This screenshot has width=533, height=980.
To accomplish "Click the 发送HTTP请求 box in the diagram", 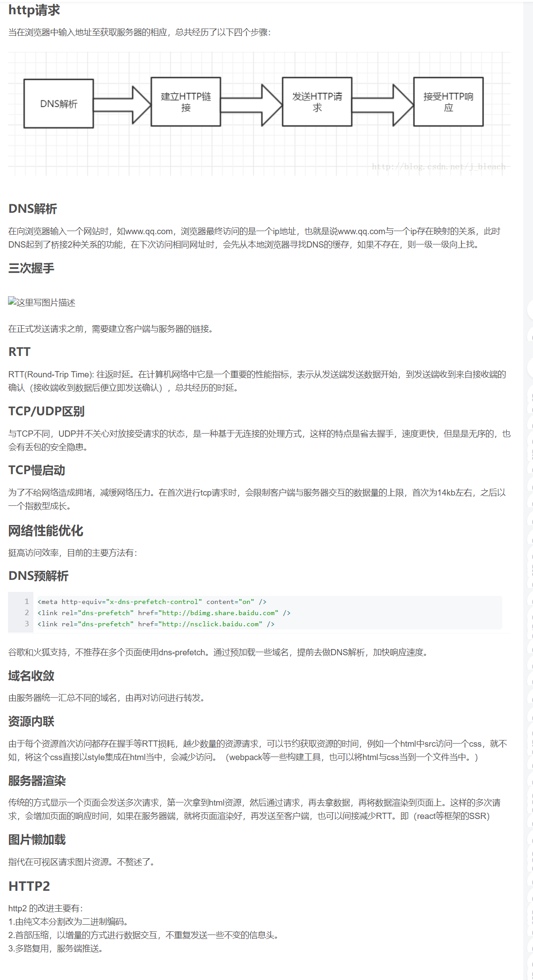I will click(317, 102).
